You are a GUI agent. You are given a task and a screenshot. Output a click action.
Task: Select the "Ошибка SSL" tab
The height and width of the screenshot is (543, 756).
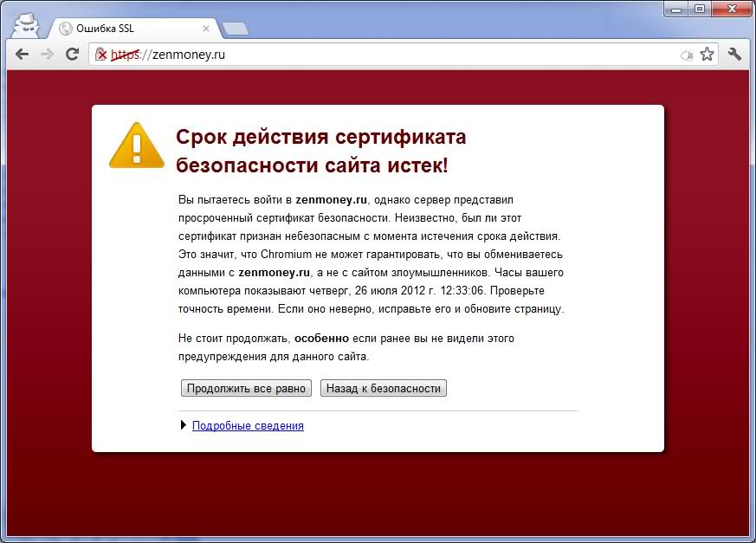[x=134, y=29]
